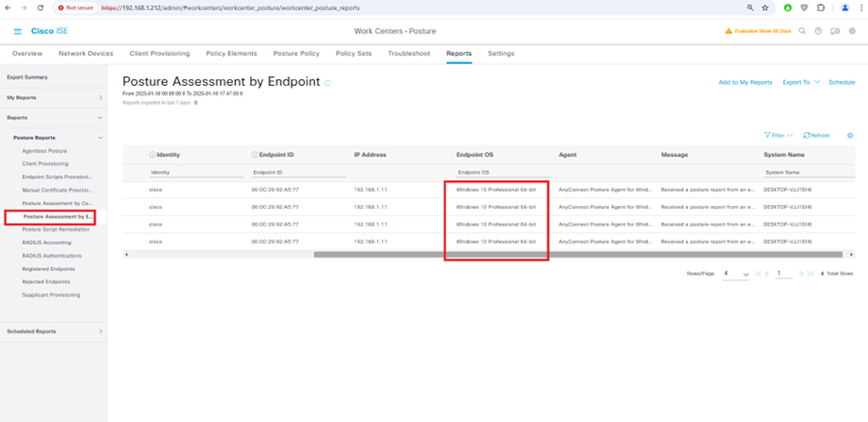The image size is (868, 422).
Task: Switch to the Settings tab
Action: 501,54
